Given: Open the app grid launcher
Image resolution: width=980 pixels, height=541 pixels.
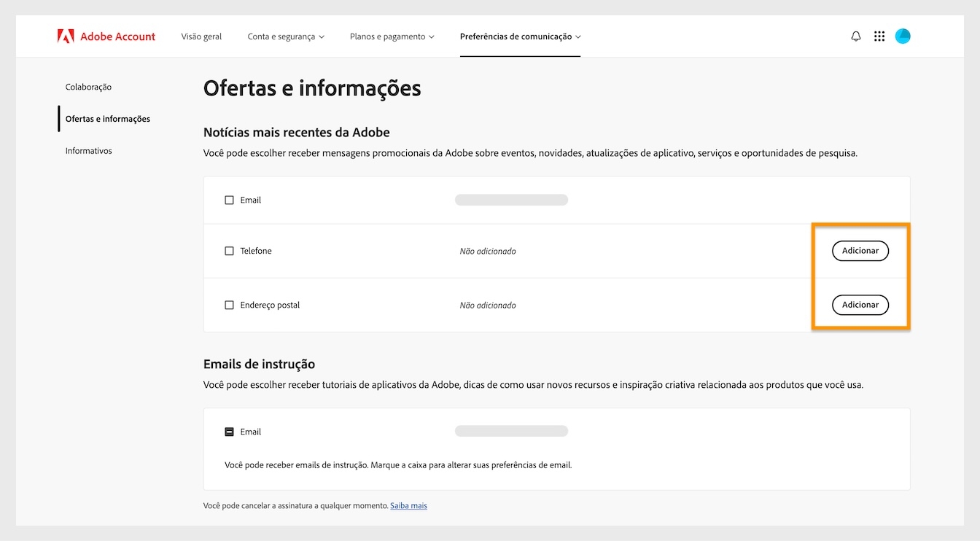Looking at the screenshot, I should [879, 36].
